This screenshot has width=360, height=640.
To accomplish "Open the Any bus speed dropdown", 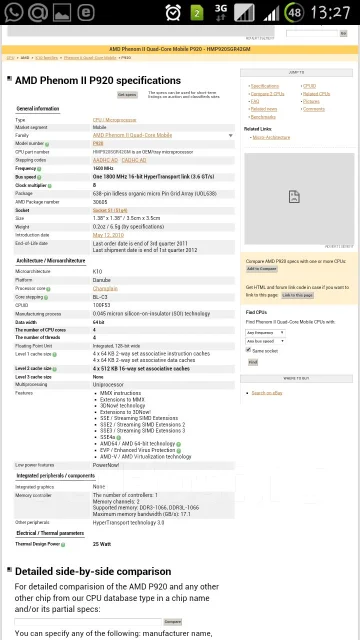I will pos(265,341).
